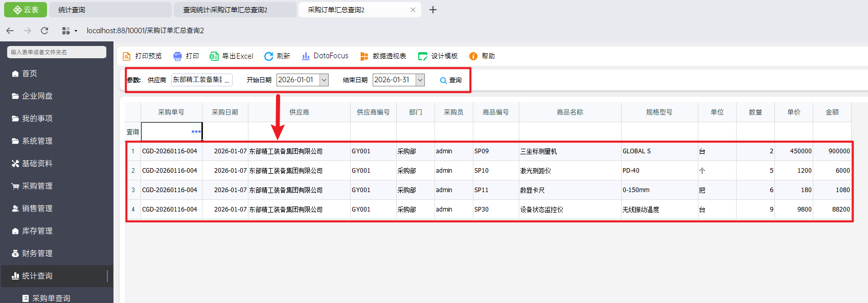Viewport: 868px width, 303px height.
Task: Click the 单位 column header
Action: (717, 112)
